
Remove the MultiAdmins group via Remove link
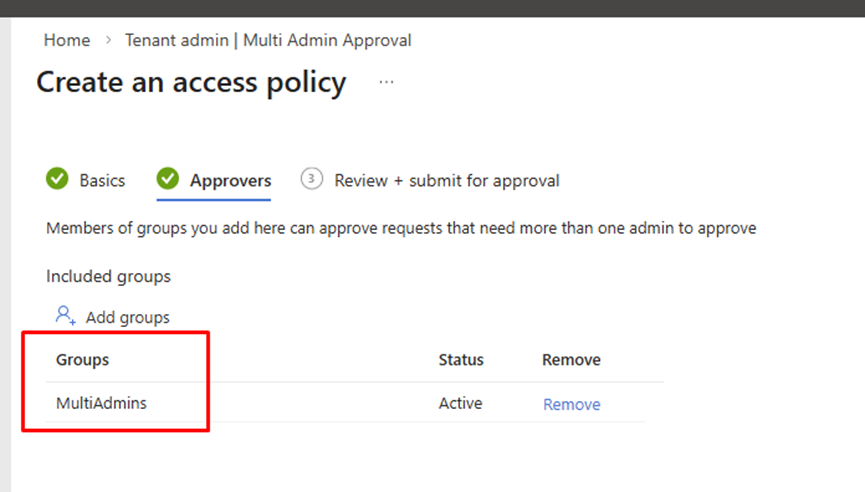point(572,405)
